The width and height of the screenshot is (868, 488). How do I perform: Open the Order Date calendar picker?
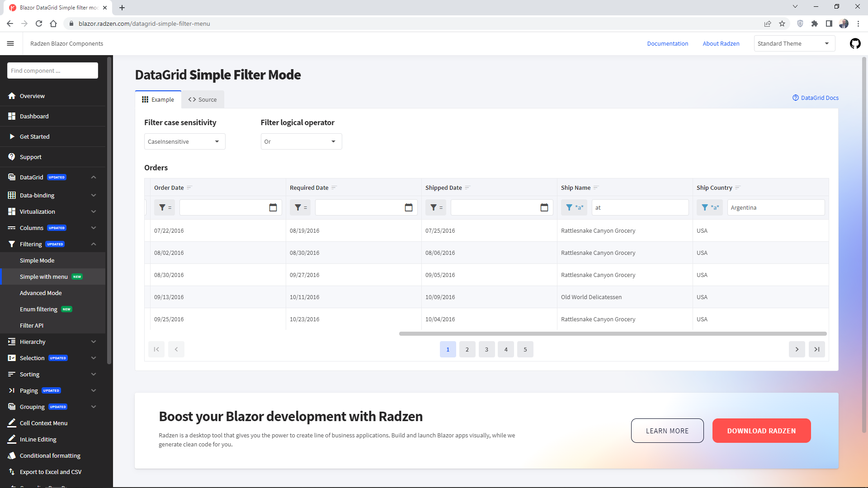coord(273,207)
